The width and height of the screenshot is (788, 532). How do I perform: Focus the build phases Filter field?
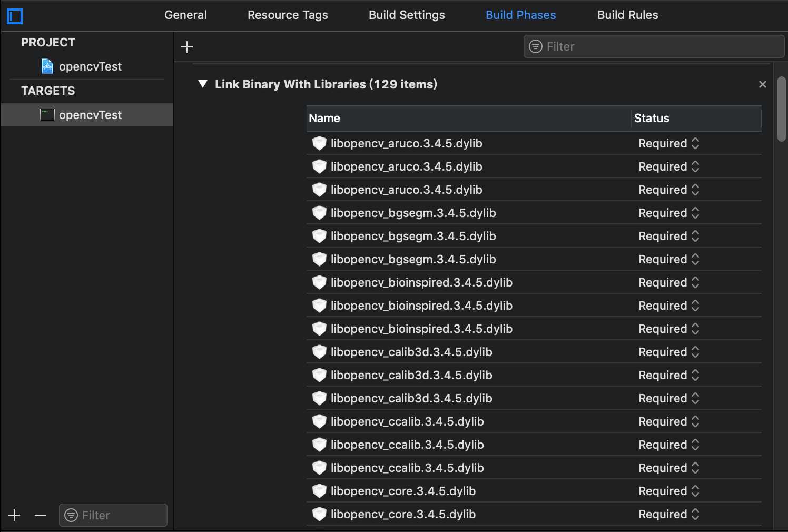(x=654, y=46)
